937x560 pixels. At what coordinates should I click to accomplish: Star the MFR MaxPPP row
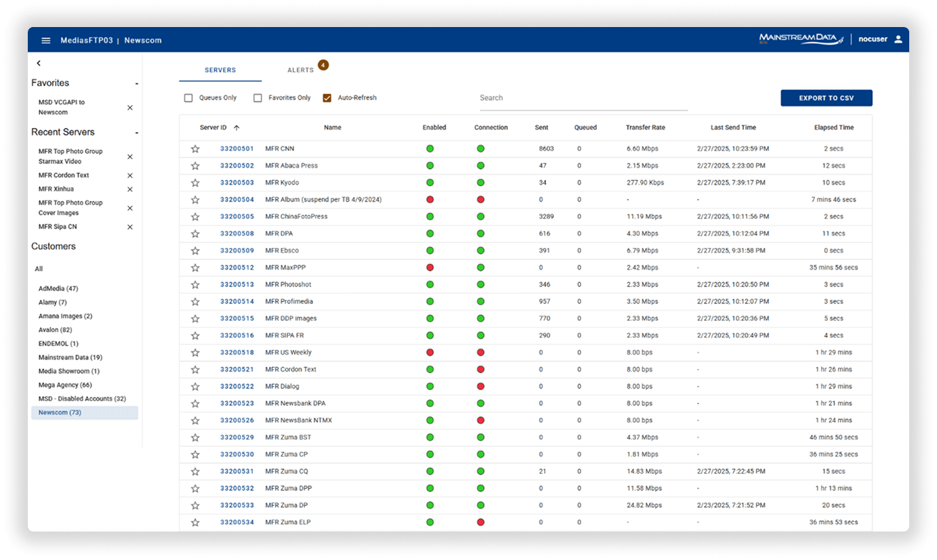[195, 267]
